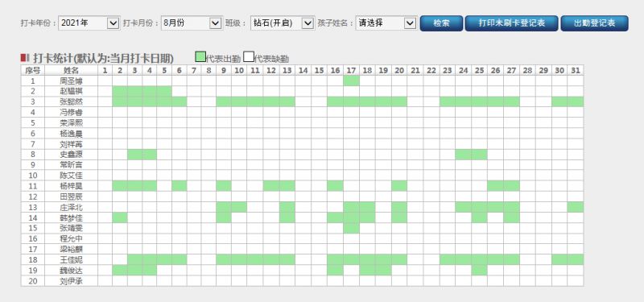644x302 pixels.
Task: Select the 序号 column header
Action: [x=33, y=70]
